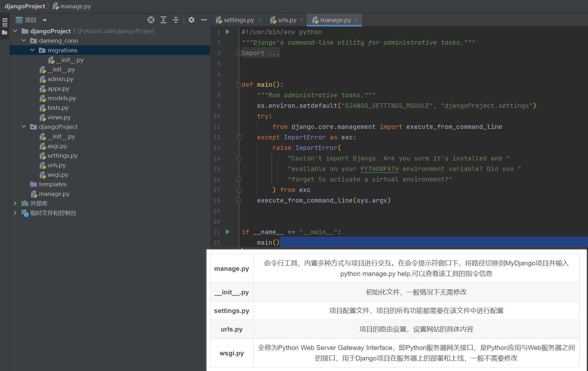The image size is (588, 371).
Task: Click line number 9 in the gutter
Action: (219, 106)
